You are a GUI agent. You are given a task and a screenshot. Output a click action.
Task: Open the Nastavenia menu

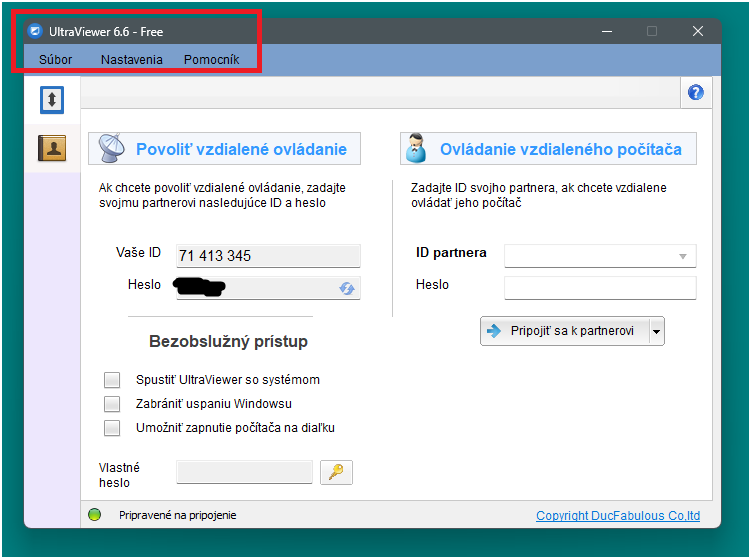(132, 59)
